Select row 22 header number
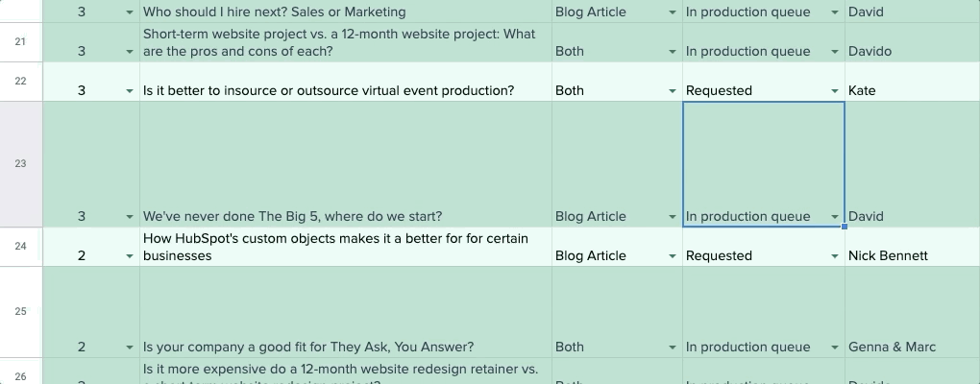980x384 pixels. point(20,82)
